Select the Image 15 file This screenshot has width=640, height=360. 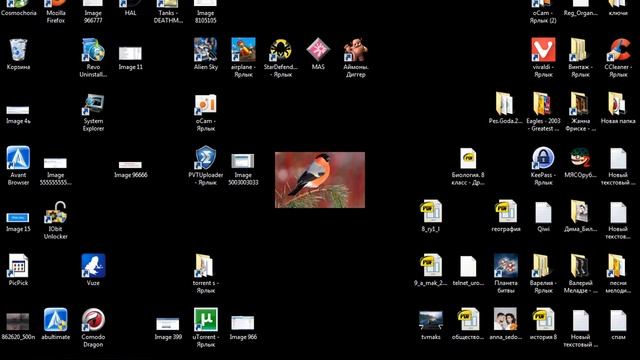pos(18,218)
